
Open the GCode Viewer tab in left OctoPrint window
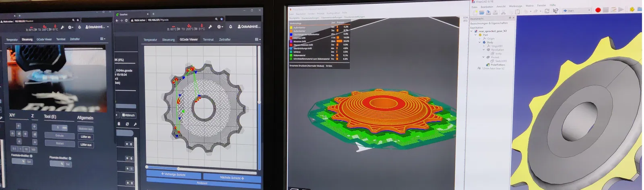pyautogui.click(x=44, y=39)
